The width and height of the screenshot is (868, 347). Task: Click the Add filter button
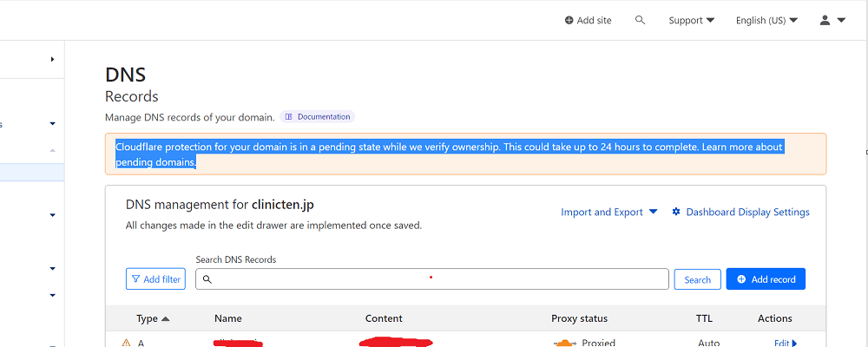156,279
